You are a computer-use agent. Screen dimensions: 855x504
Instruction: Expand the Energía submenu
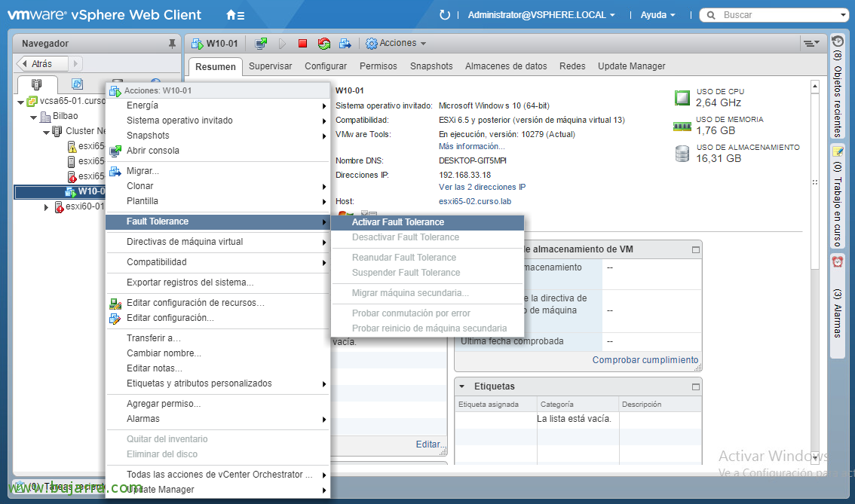(218, 105)
